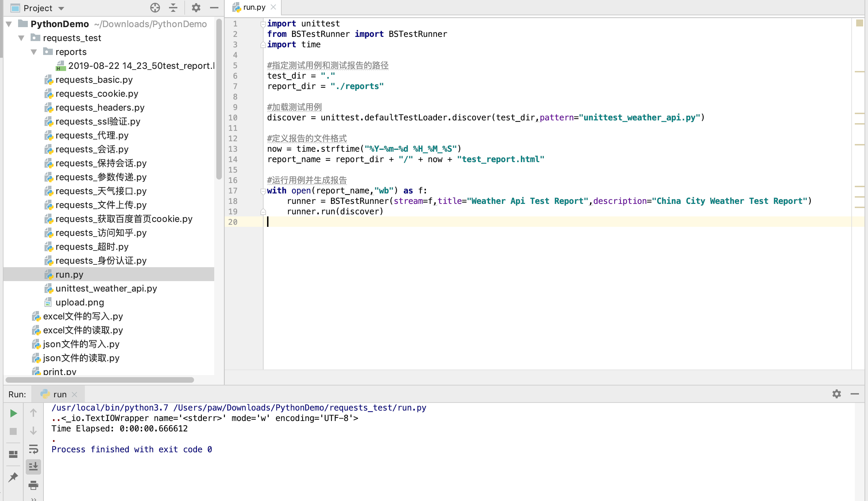Viewport: 868px width, 501px height.
Task: Select the run tab in Run panel
Action: pos(59,394)
